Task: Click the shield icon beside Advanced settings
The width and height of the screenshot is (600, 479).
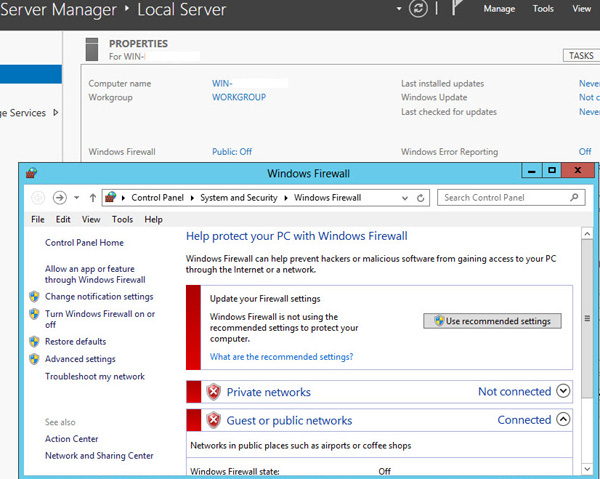Action: (x=34, y=359)
